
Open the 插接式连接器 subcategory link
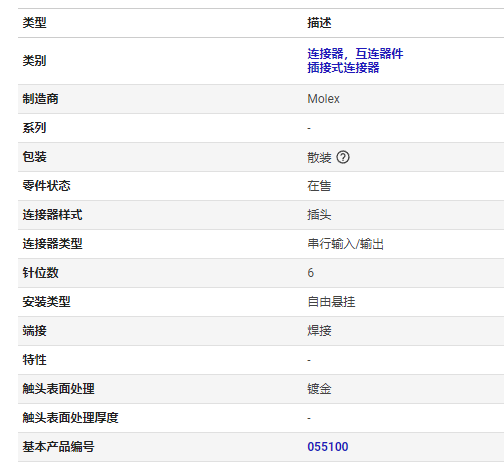pyautogui.click(x=343, y=68)
